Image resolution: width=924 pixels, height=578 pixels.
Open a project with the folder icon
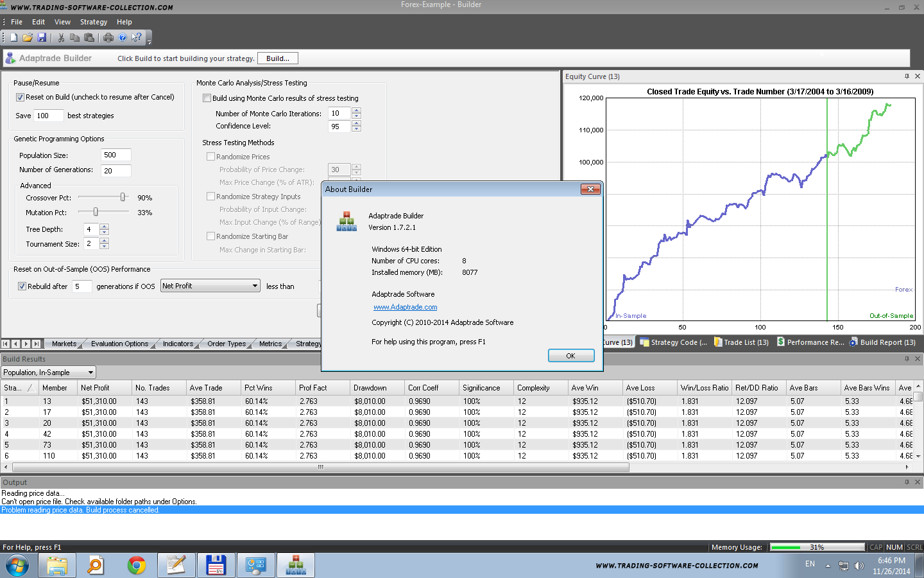pos(28,38)
